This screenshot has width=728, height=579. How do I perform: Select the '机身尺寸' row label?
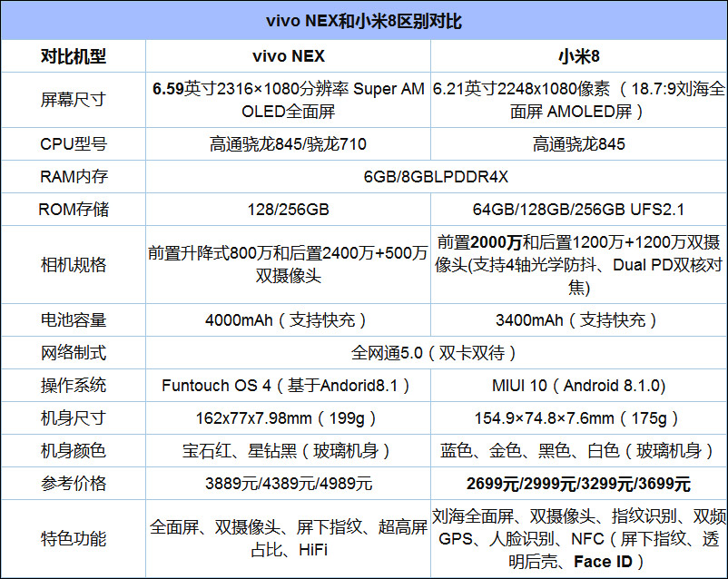[74, 417]
